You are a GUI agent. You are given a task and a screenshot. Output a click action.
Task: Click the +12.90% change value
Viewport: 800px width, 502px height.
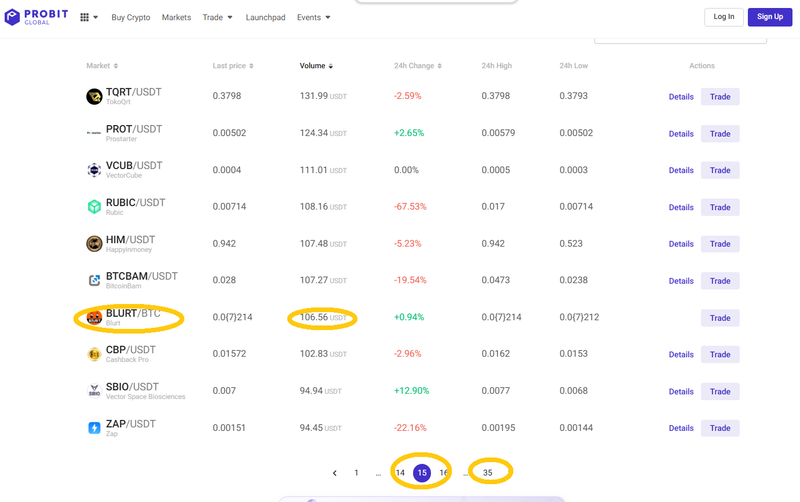click(411, 391)
